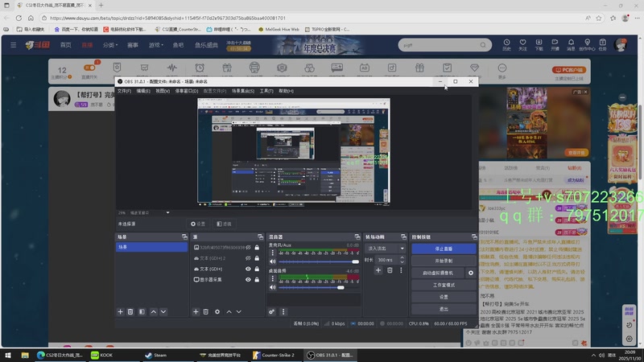Move scene up with arrow icon
This screenshot has width=644, height=362.
153,312
